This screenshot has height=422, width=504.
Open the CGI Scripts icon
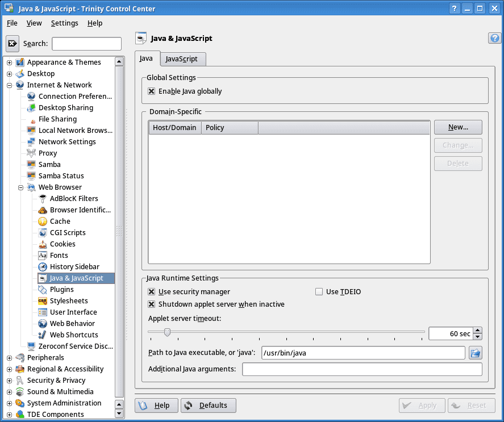(x=43, y=232)
